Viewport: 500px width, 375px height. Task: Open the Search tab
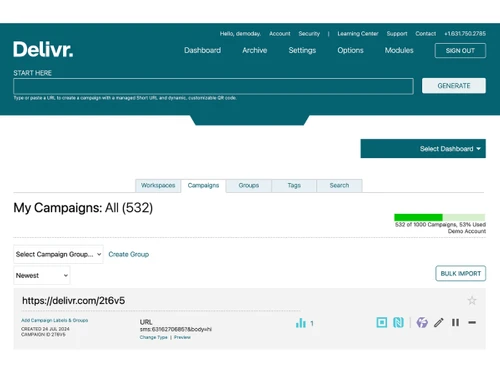pos(339,186)
